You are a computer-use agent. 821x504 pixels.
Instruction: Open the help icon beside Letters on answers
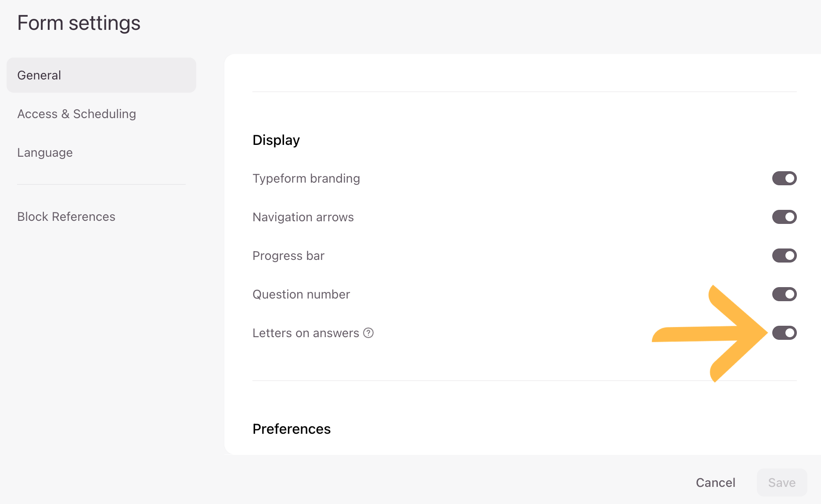click(x=368, y=333)
